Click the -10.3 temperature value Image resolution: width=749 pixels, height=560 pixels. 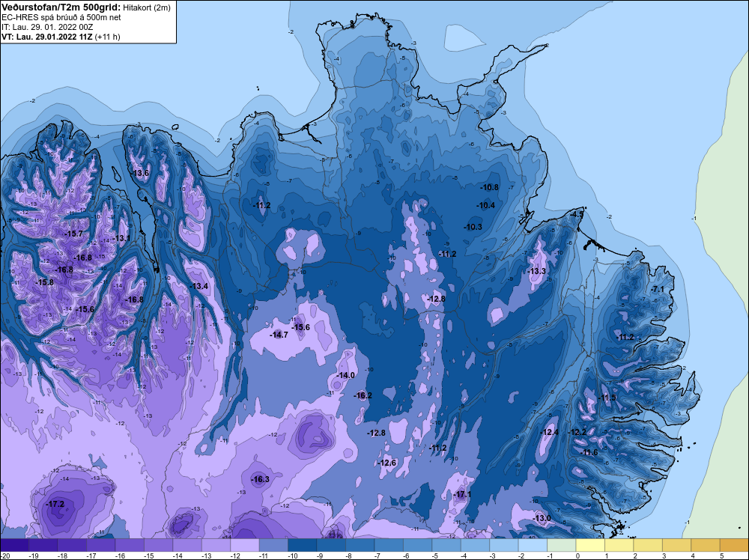click(x=473, y=227)
